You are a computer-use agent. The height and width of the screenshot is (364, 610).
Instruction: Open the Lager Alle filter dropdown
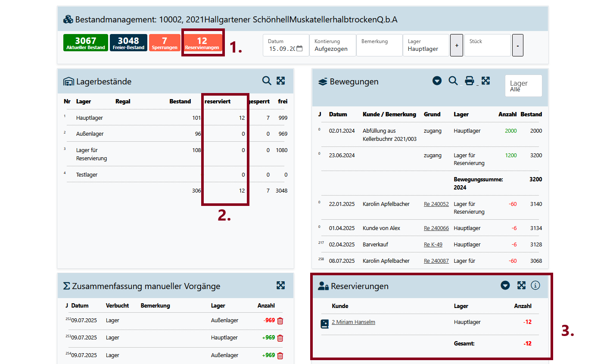pyautogui.click(x=523, y=86)
